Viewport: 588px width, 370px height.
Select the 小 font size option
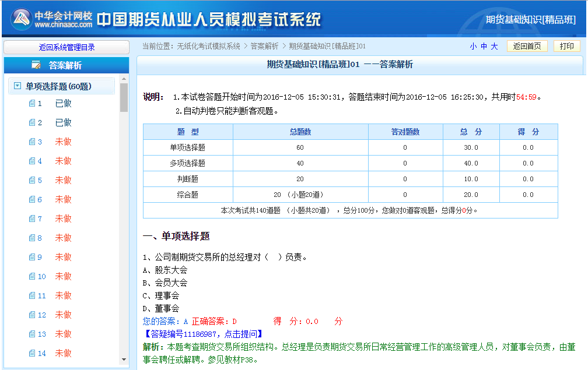click(473, 45)
